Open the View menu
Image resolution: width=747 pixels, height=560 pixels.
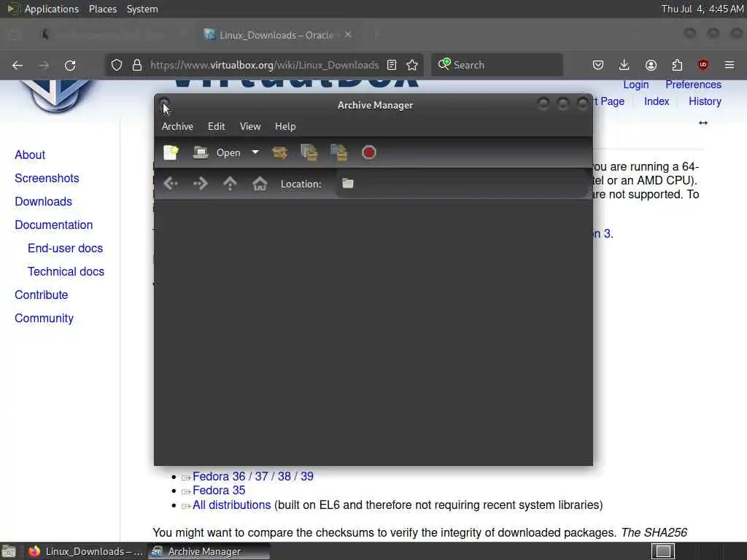coord(250,126)
